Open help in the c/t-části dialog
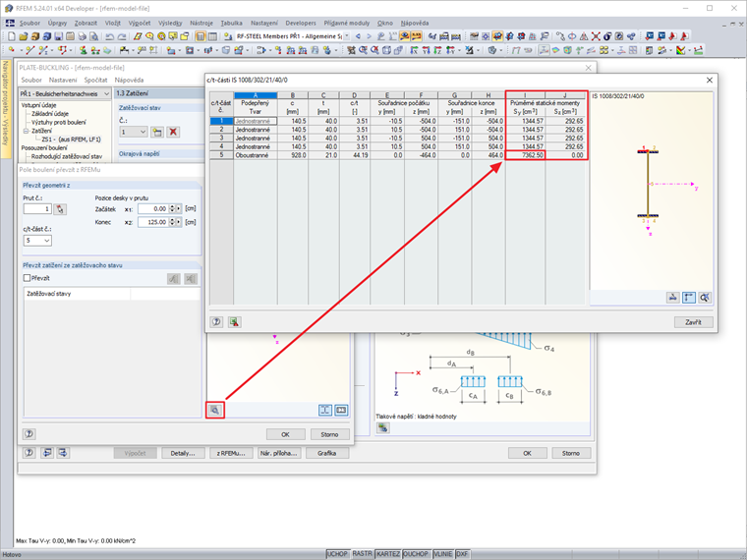This screenshot has width=747, height=560. [x=216, y=322]
